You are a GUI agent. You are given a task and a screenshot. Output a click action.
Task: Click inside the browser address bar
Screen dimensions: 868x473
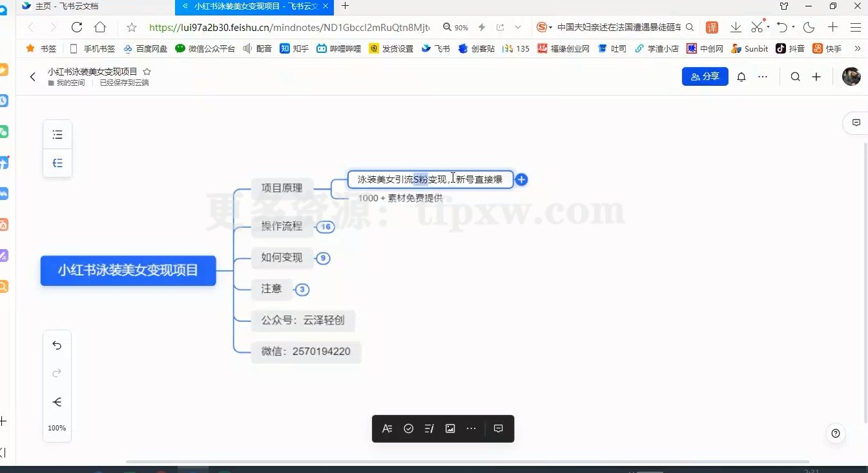(x=291, y=27)
